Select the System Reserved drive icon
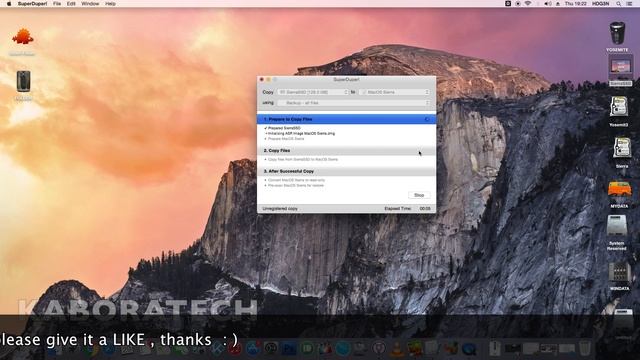The image size is (640, 360). [x=617, y=226]
